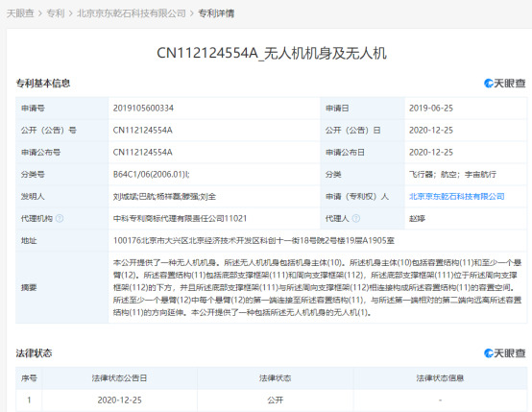Click the 分类号 label cell
Screen dimensions: 532x412
pyautogui.click(x=62, y=175)
